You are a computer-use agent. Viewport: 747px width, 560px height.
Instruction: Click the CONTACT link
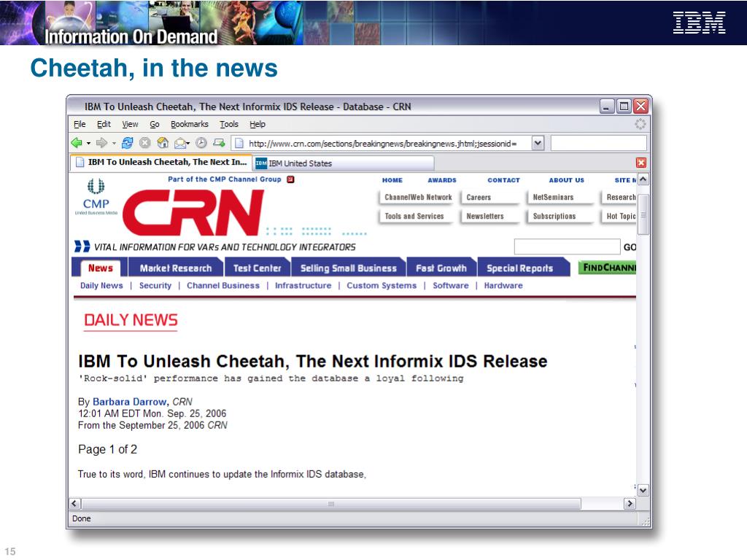pyautogui.click(x=503, y=180)
